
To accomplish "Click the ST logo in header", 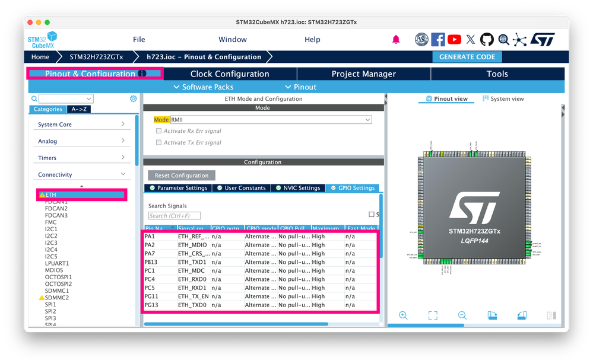I will pos(543,39).
